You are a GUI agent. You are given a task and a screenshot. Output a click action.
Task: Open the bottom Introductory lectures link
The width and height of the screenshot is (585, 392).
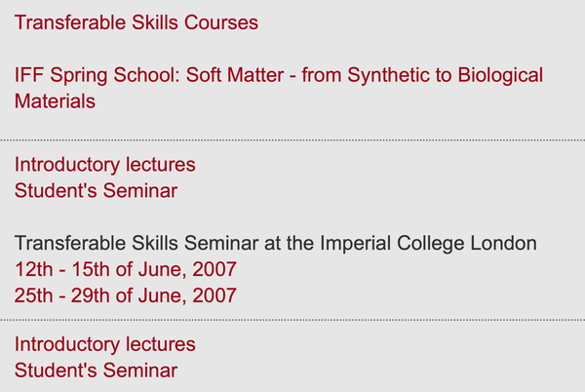click(104, 344)
